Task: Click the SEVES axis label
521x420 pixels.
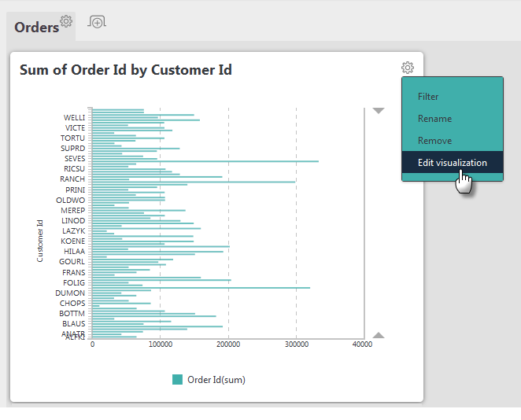Action: click(x=75, y=159)
